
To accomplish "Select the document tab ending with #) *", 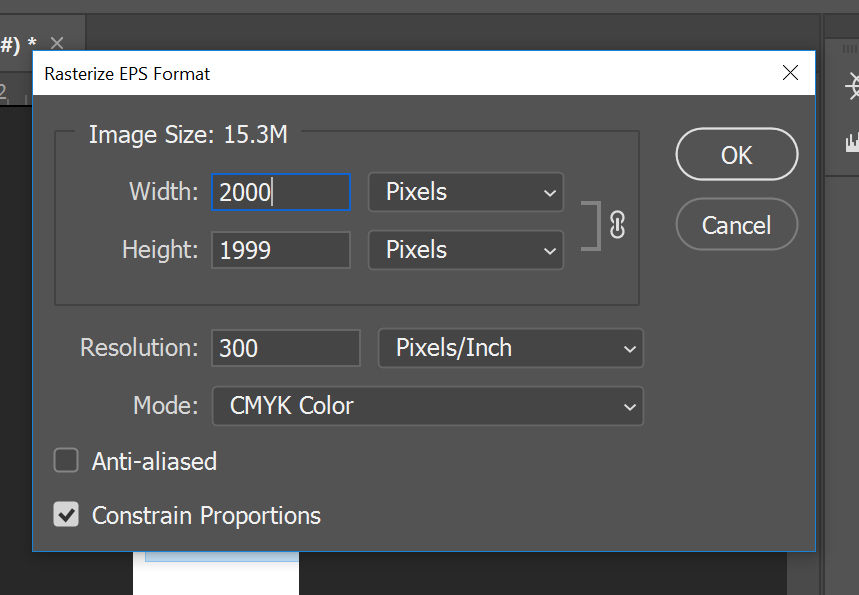I will (x=19, y=44).
